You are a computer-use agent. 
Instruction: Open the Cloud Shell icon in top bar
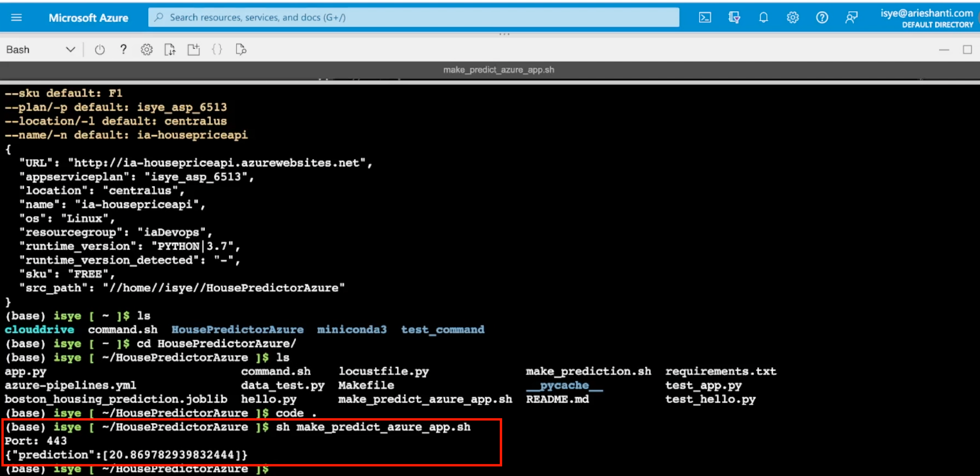(705, 17)
